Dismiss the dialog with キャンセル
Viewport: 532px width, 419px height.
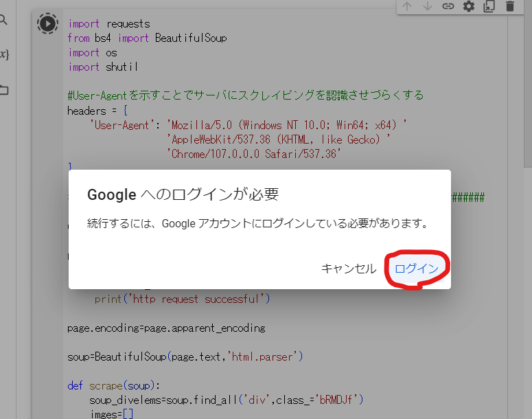point(349,269)
